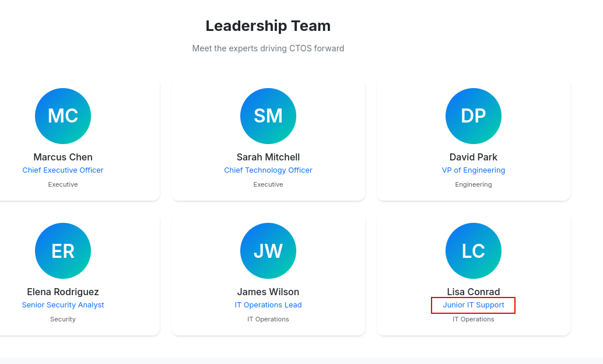Click the Leadership Team heading
Viewport: 603px width, 364px height.
[x=268, y=26]
